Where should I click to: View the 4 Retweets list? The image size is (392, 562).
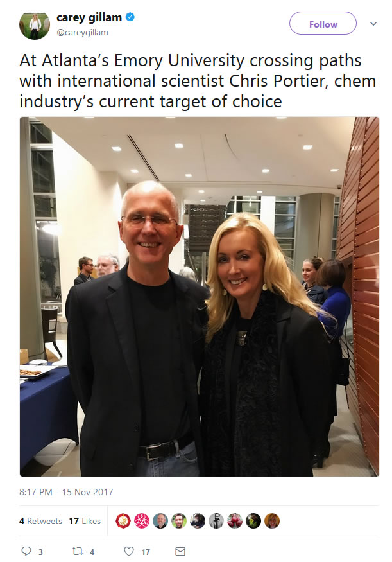(40, 521)
